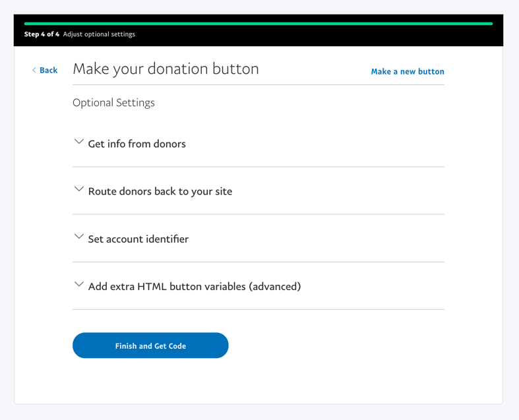Image resolution: width=519 pixels, height=420 pixels.
Task: Click the 'Adjust optional settings' step description
Action: coord(99,34)
